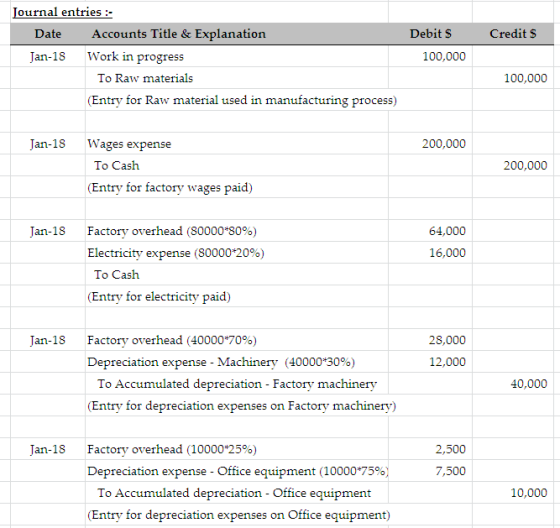
Task: Select the 28,000 debit value
Action: [x=448, y=340]
